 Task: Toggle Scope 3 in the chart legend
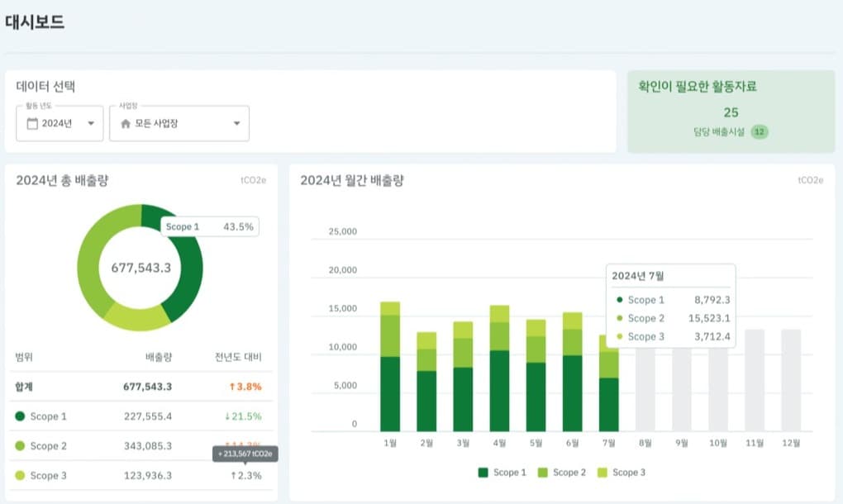click(x=620, y=473)
